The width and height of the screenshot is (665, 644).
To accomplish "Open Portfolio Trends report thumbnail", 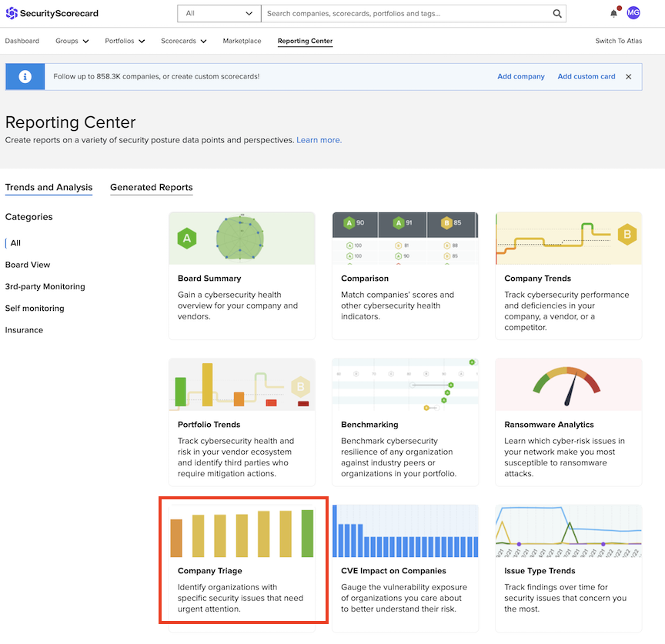I will (242, 385).
